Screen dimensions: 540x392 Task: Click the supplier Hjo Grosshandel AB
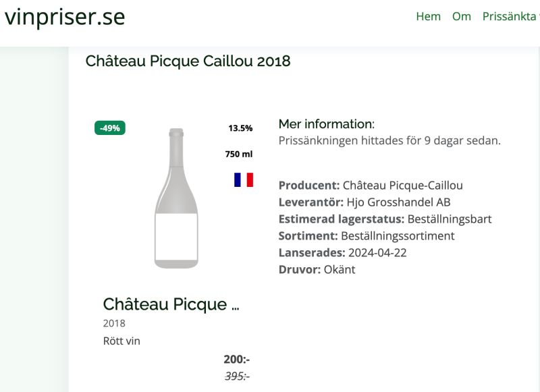pos(398,202)
